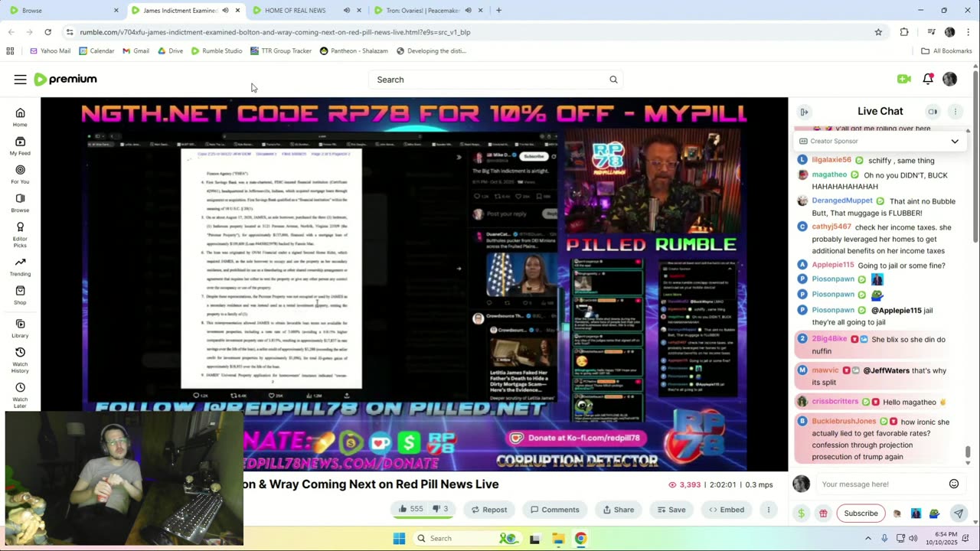Screen dimensions: 980x551
Task: Pop out the Live Chat window
Action: 933,112
